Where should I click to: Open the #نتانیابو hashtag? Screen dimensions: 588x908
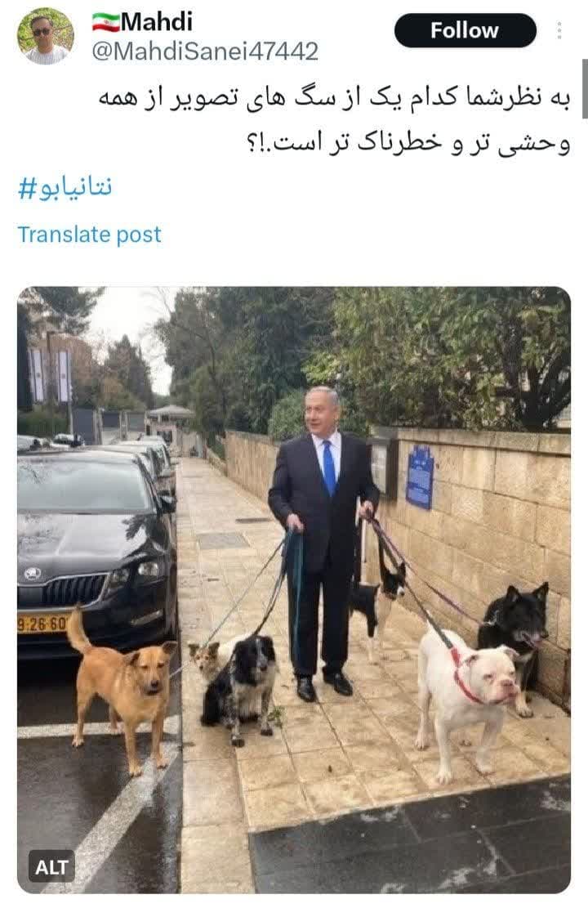pos(65,188)
